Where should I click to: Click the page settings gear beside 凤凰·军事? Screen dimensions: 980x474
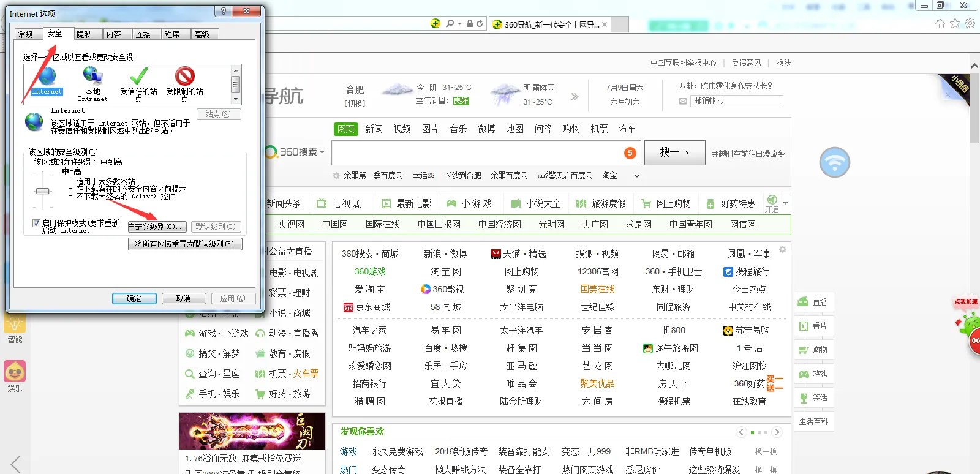(783, 250)
